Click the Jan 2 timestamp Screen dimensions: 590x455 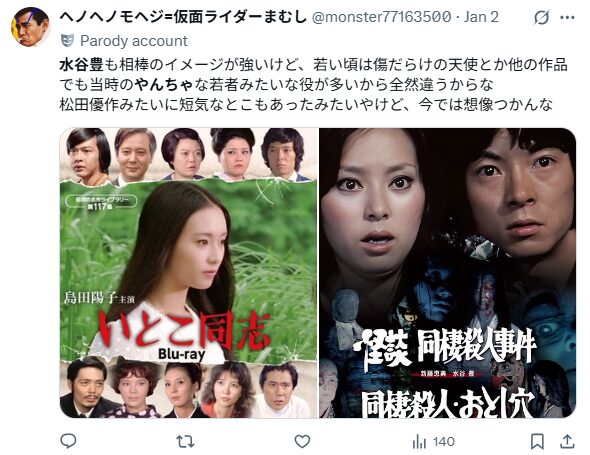[481, 17]
